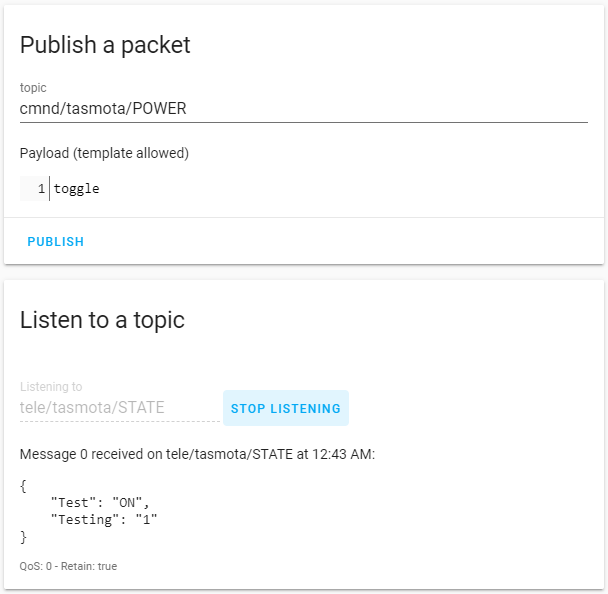The height and width of the screenshot is (594, 608).
Task: Click the payload editor text "toggle"
Action: coord(77,188)
